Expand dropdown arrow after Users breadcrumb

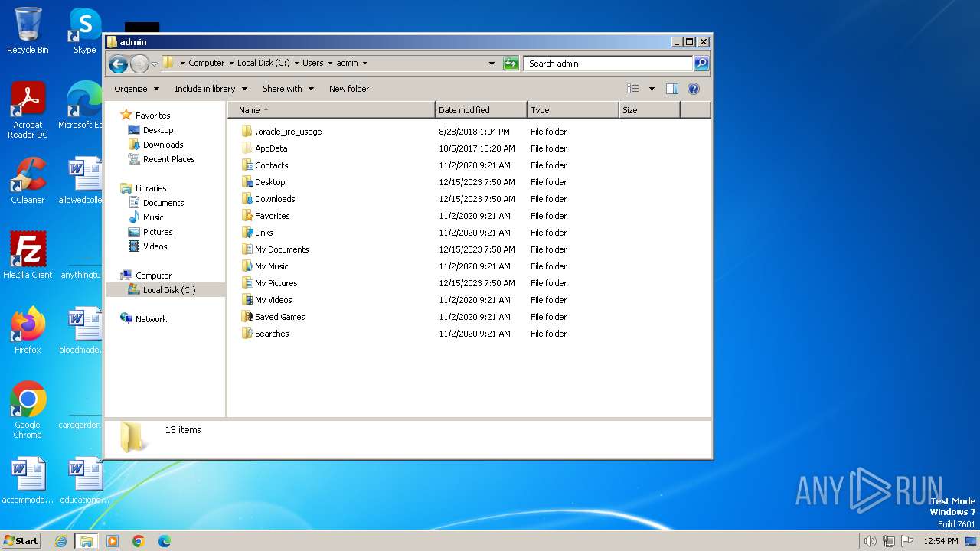point(329,64)
